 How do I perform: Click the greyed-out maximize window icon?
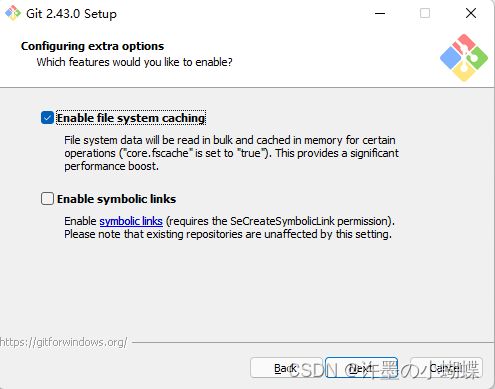tap(425, 13)
